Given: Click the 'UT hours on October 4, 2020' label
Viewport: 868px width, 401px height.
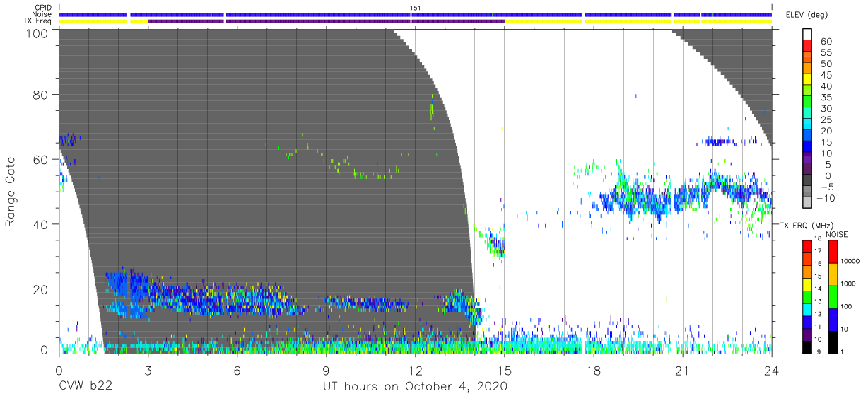Looking at the screenshot, I should click(415, 387).
